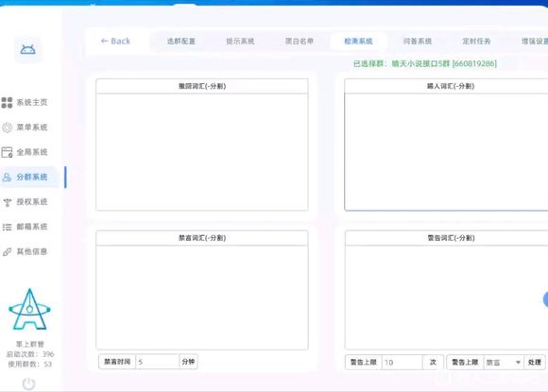The width and height of the screenshot is (548, 392).
Task: Switch to 增强设置 tab
Action: pos(535,42)
